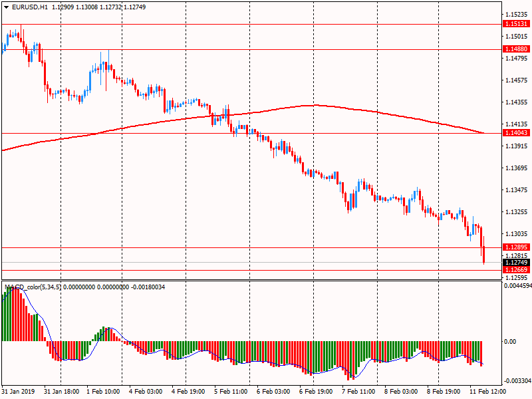Click the 31 Jan 18:00 time label

(x=61, y=391)
